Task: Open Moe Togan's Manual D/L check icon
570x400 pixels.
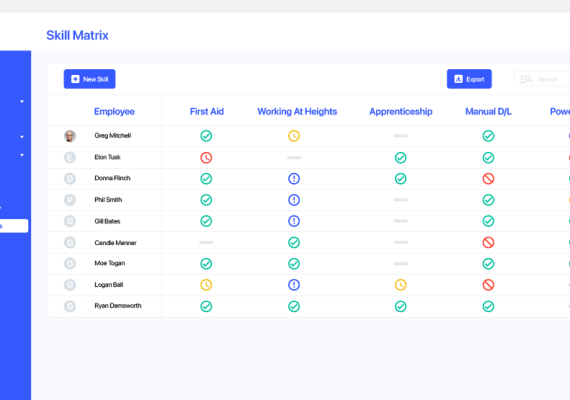Action: (x=488, y=264)
